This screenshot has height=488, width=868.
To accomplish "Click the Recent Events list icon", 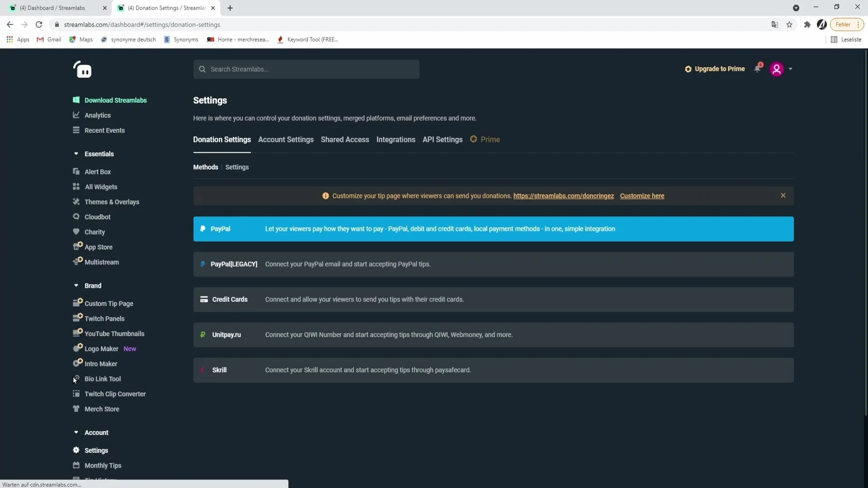I will tap(76, 130).
